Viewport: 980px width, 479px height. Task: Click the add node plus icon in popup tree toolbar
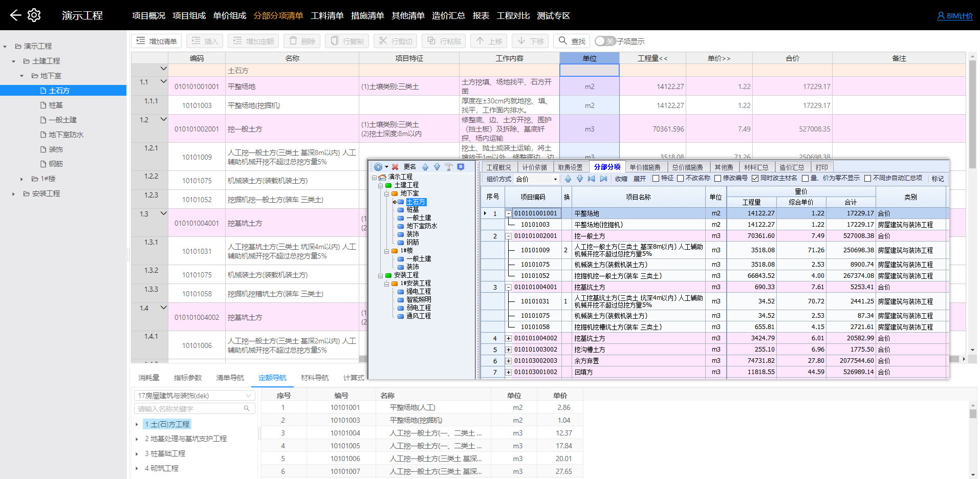(x=378, y=167)
